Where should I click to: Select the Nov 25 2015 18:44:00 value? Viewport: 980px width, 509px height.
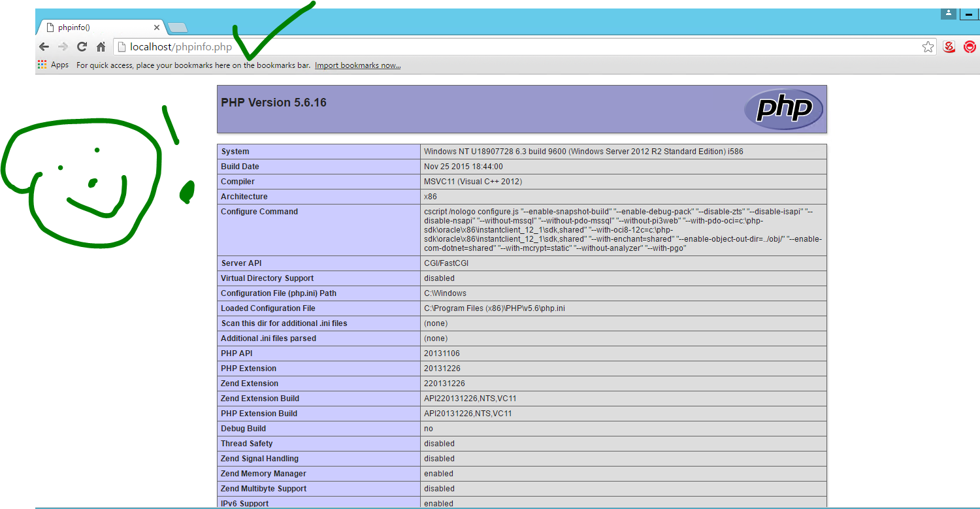tap(463, 167)
